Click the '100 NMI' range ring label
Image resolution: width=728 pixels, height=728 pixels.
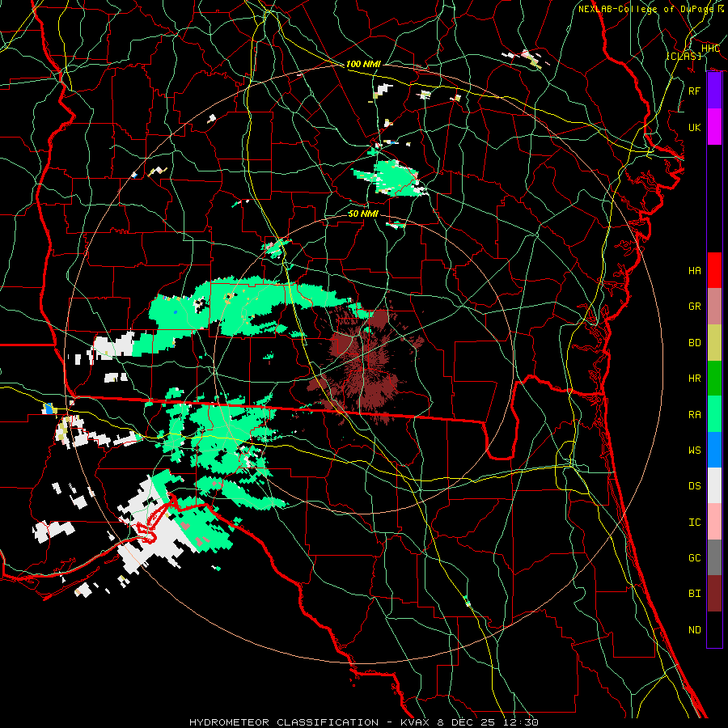[x=363, y=64]
